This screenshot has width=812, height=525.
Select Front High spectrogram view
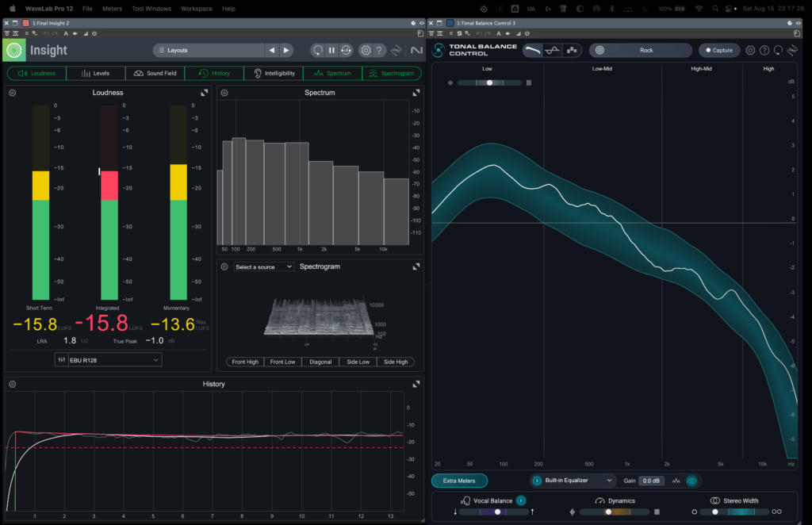(x=245, y=362)
